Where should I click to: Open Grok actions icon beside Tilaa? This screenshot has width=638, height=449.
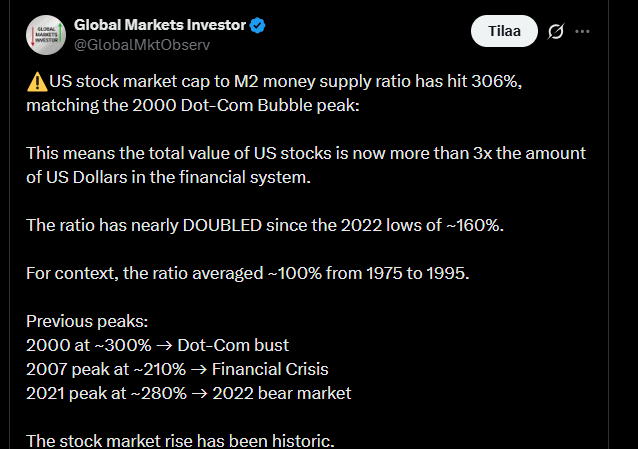pos(557,32)
